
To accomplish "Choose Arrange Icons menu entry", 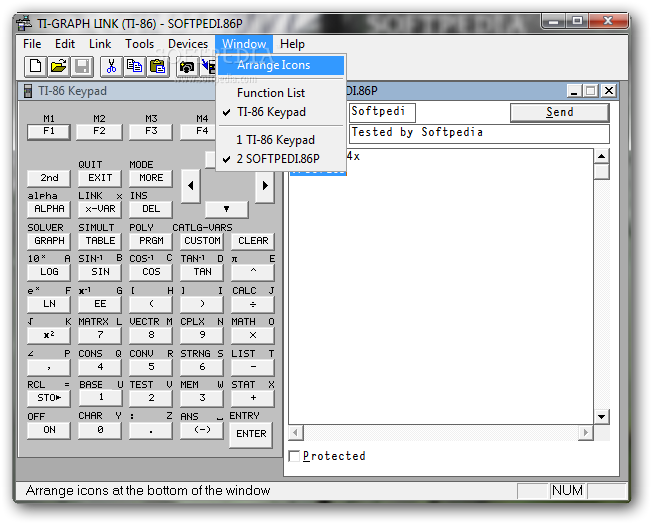I will pos(281,65).
